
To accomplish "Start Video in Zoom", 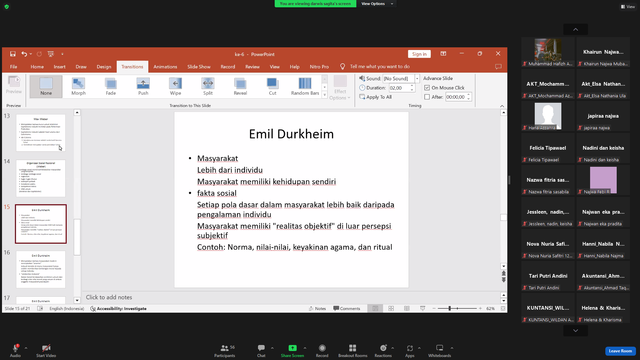I will [x=46, y=351].
